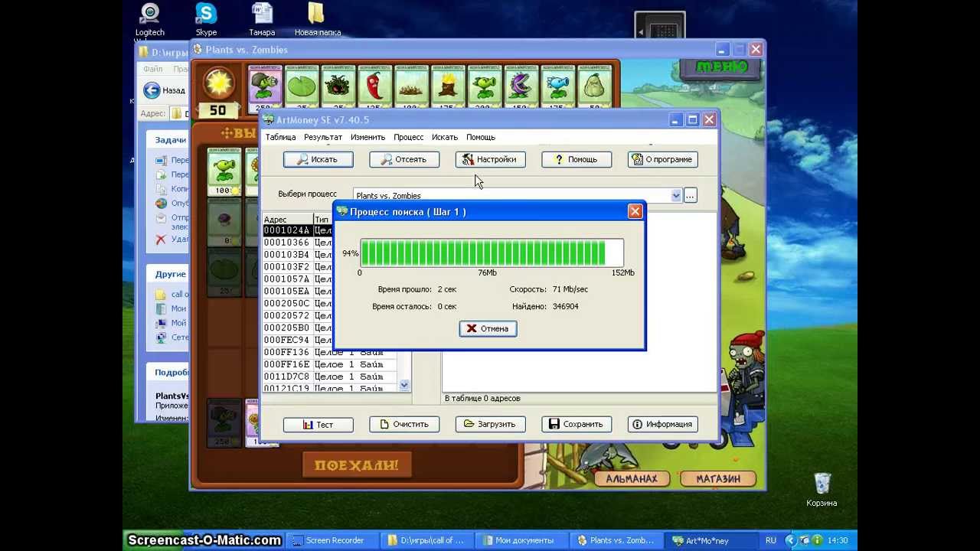Open the Искать menu in menu bar
Screen dimensions: 980x551
445,137
